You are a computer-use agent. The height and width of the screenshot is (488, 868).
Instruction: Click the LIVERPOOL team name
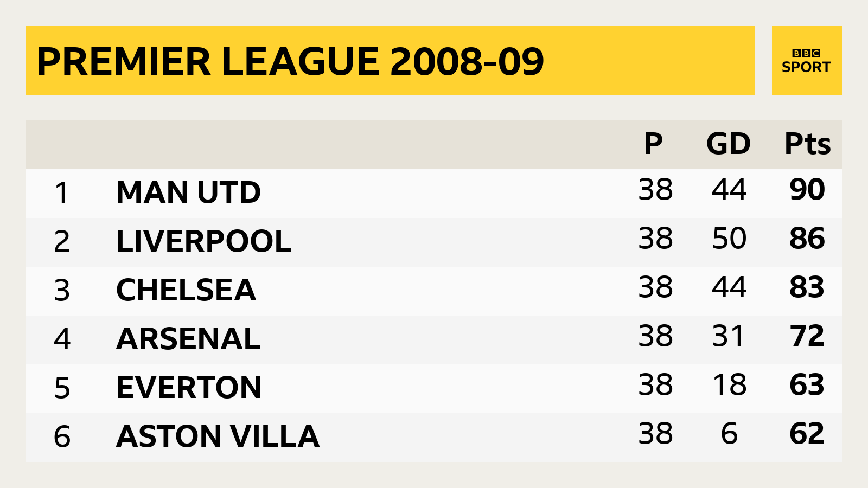pyautogui.click(x=204, y=241)
